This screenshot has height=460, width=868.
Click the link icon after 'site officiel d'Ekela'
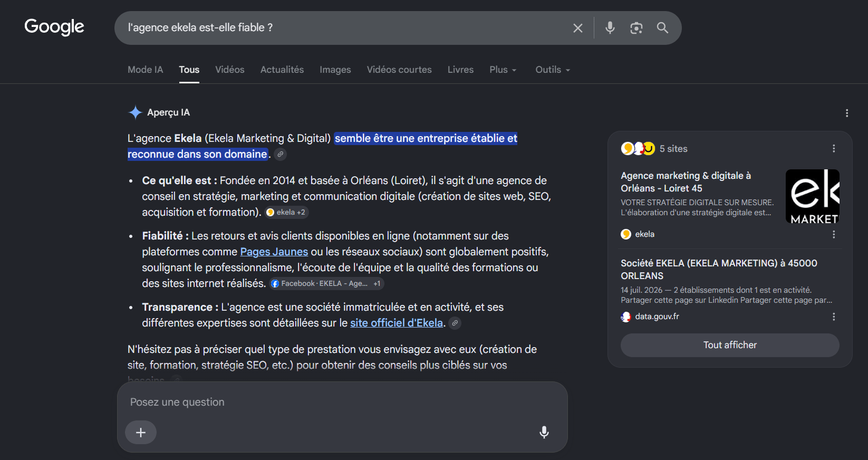[455, 323]
